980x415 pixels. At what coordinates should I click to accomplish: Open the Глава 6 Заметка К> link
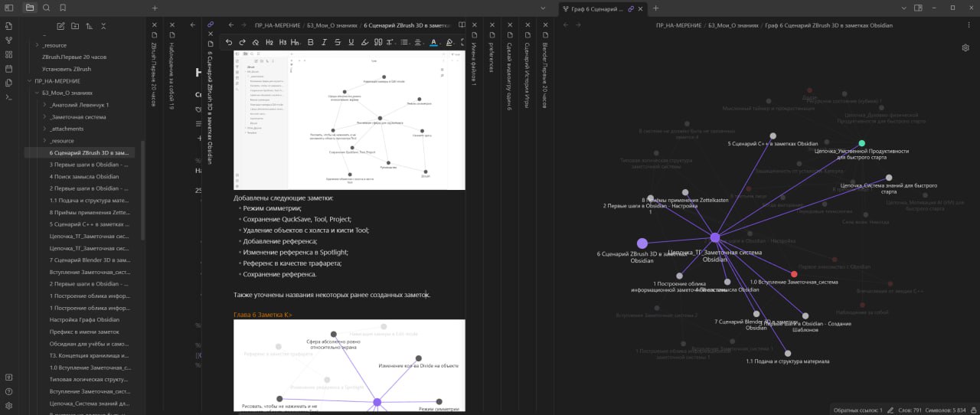263,315
